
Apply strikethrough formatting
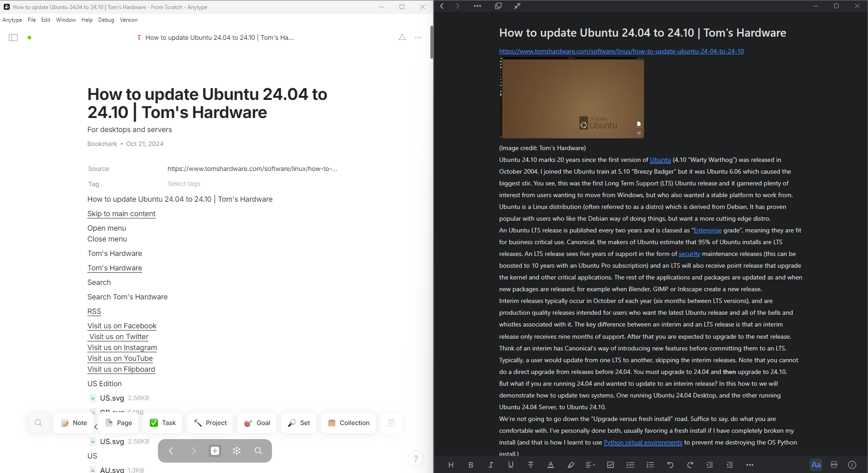pos(531,465)
